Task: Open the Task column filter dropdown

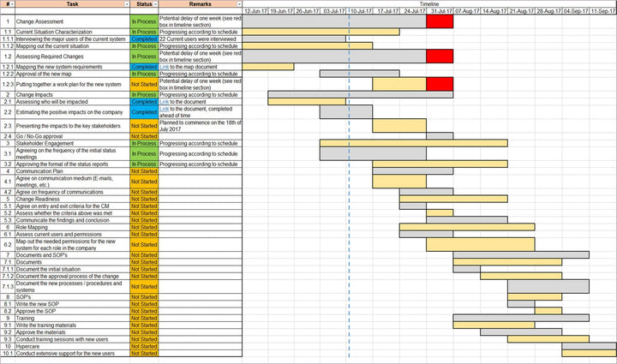Action: pos(125,4)
